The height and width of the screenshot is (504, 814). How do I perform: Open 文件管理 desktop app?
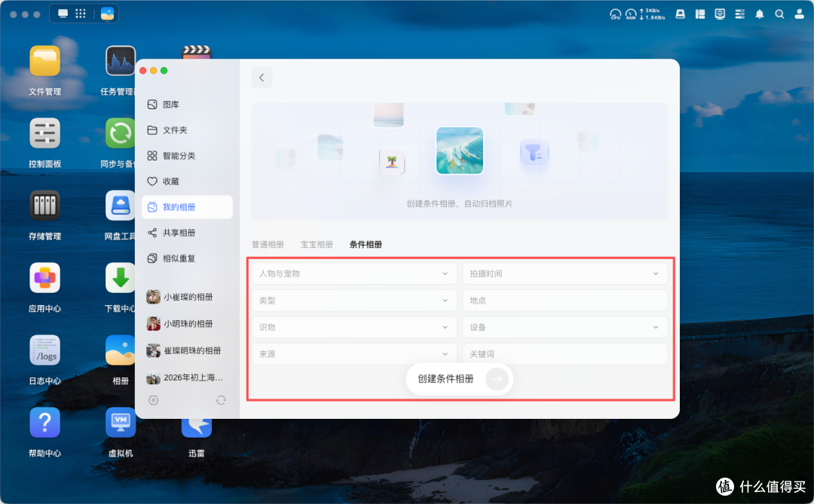[x=44, y=61]
